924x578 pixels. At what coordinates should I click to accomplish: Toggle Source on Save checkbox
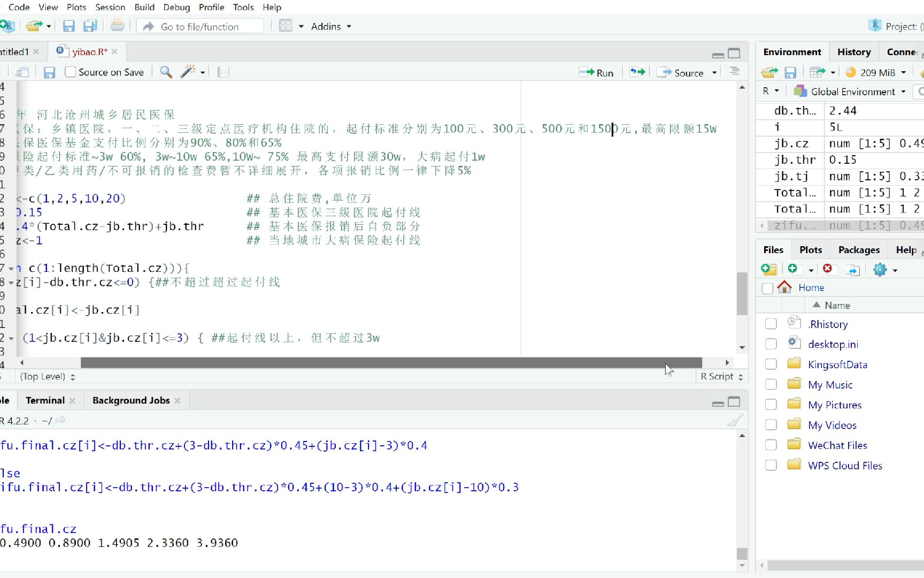tap(70, 72)
